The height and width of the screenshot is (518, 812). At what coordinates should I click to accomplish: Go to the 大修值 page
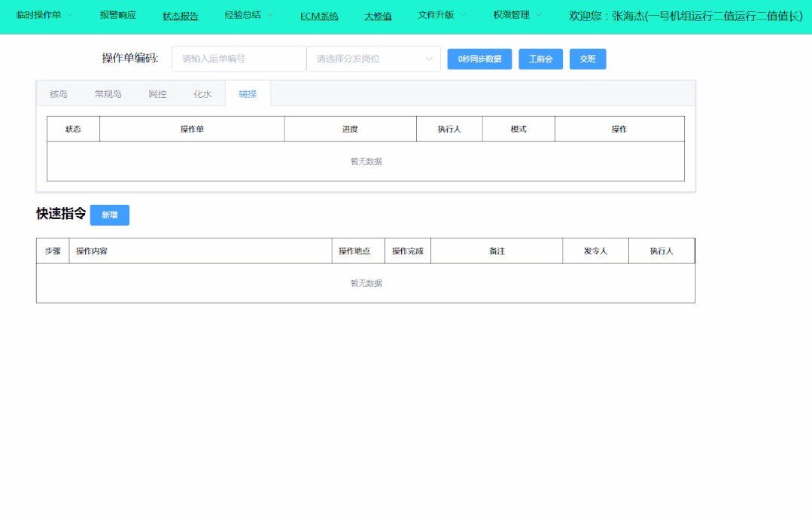pyautogui.click(x=378, y=16)
